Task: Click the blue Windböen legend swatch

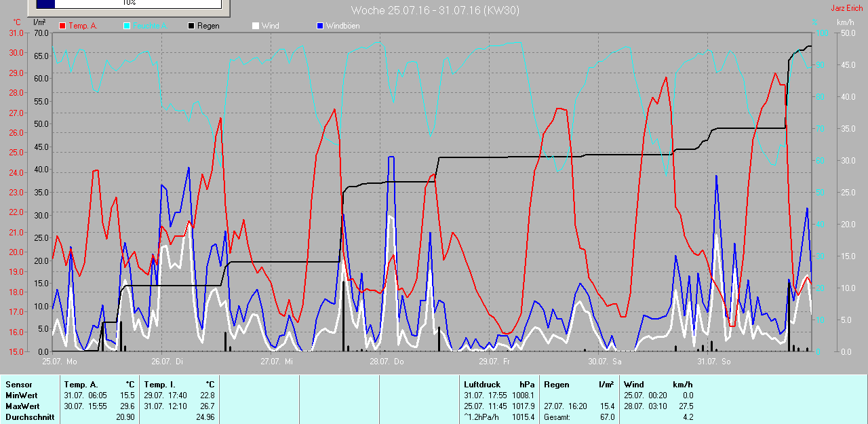Action: pyautogui.click(x=320, y=26)
